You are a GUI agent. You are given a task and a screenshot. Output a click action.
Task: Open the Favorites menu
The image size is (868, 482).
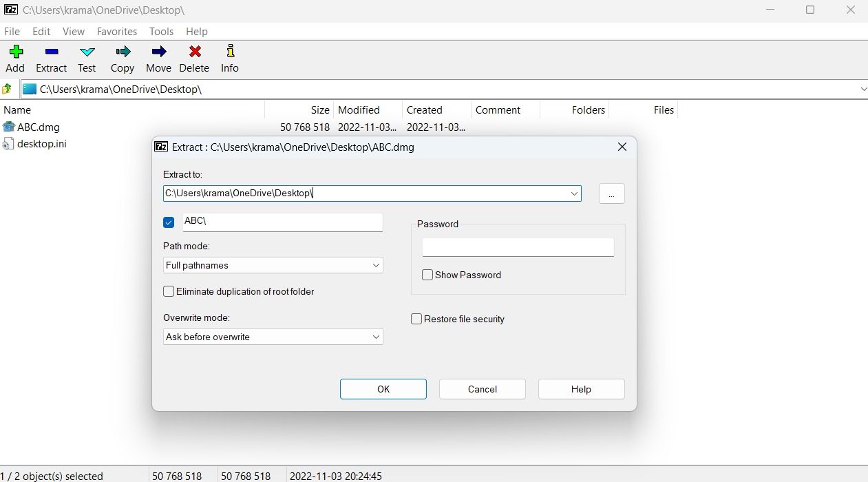point(116,31)
